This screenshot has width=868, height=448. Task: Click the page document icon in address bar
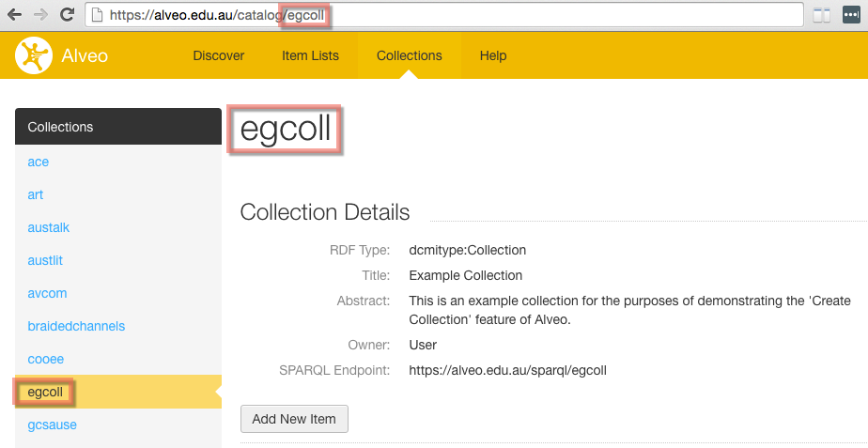pyautogui.click(x=98, y=15)
